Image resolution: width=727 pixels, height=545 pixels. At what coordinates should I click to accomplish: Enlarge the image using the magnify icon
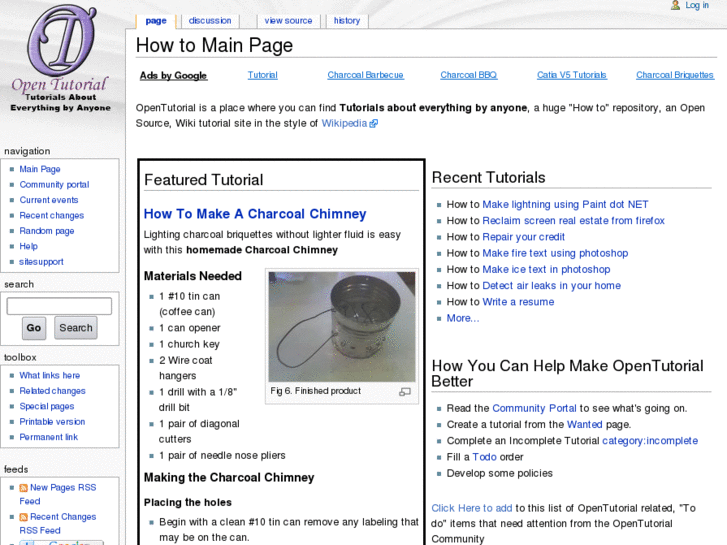[405, 392]
